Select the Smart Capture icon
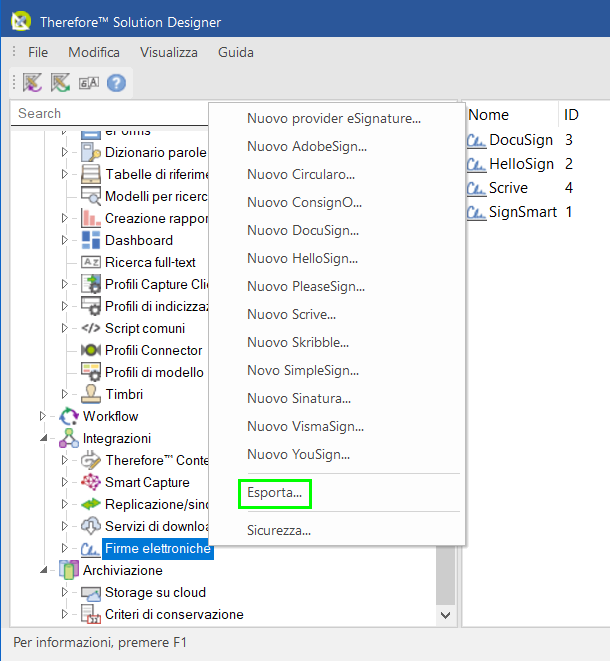610x661 pixels. click(91, 482)
